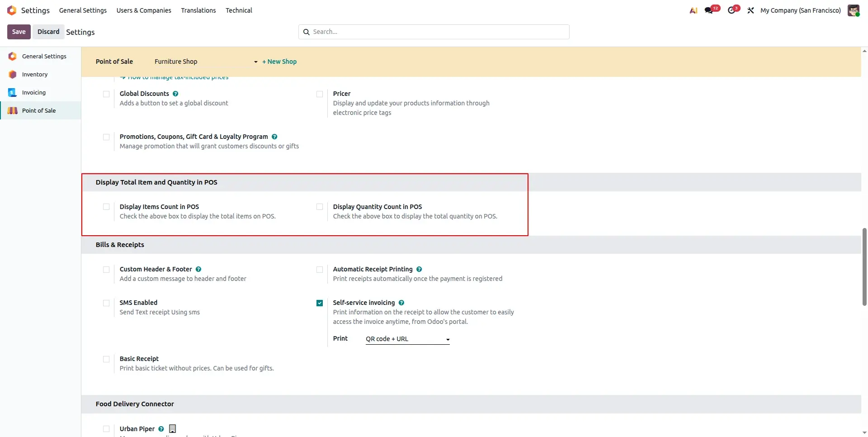Click the scrollbar down arrow
Image resolution: width=868 pixels, height=437 pixels.
[864, 433]
